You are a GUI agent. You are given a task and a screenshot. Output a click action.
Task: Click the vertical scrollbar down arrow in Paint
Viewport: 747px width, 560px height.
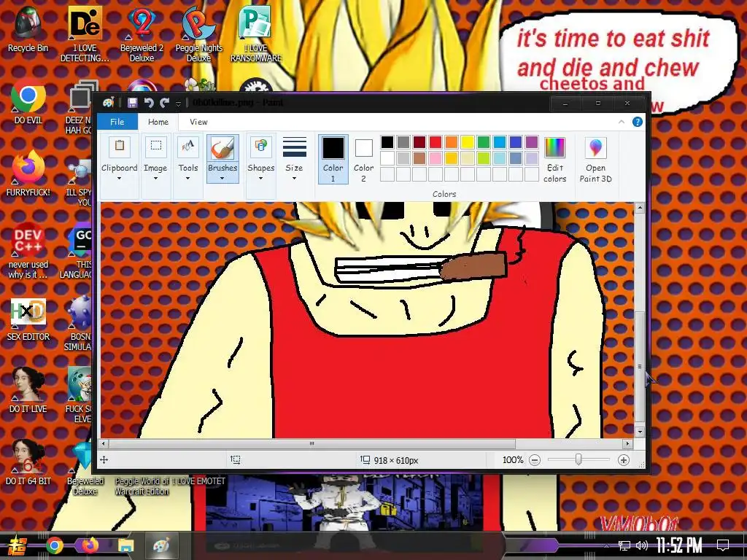click(640, 432)
